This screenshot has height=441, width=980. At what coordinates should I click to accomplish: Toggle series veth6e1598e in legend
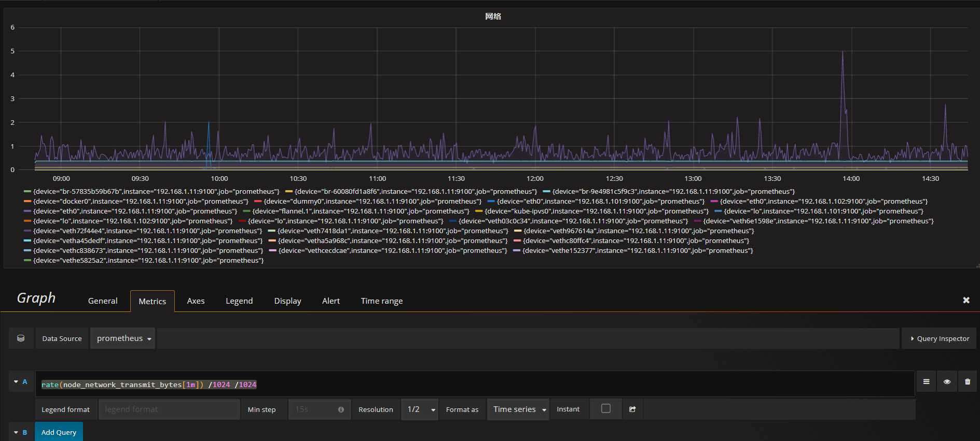pos(818,221)
